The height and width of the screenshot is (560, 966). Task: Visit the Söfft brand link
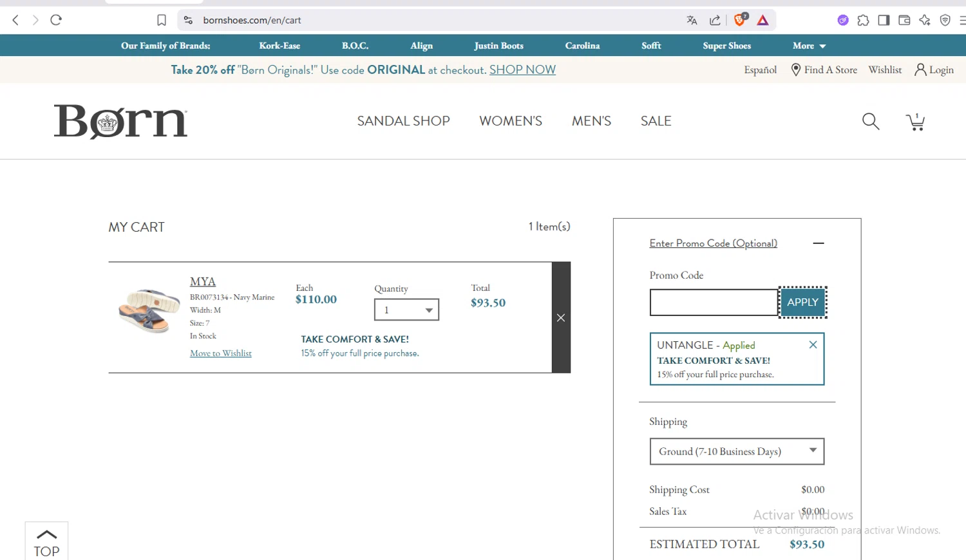(x=651, y=46)
